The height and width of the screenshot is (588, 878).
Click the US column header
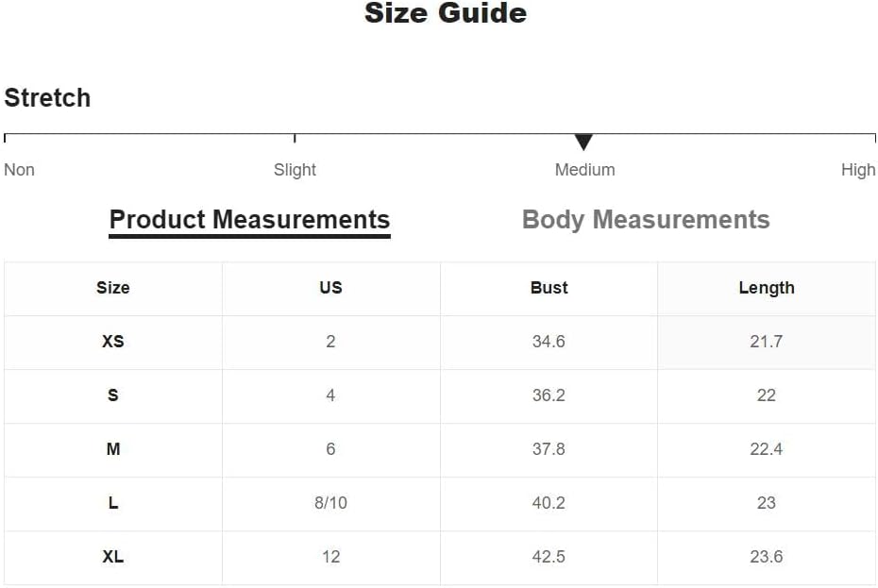click(x=331, y=288)
